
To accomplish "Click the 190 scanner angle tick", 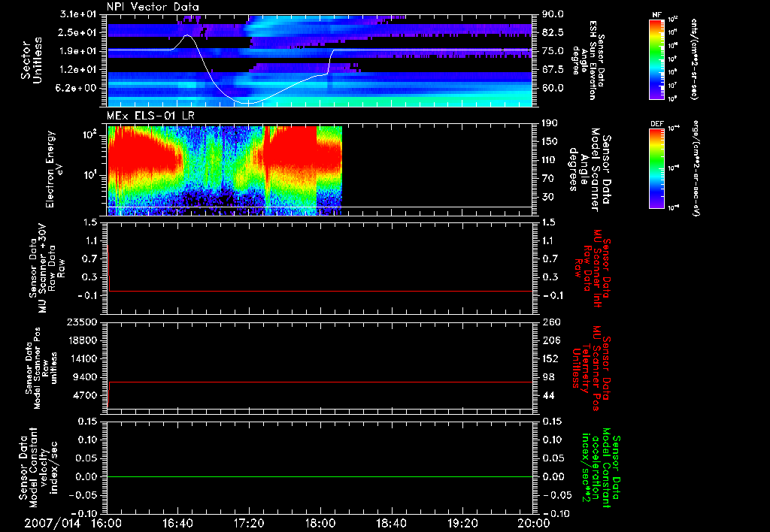I will pyautogui.click(x=550, y=123).
